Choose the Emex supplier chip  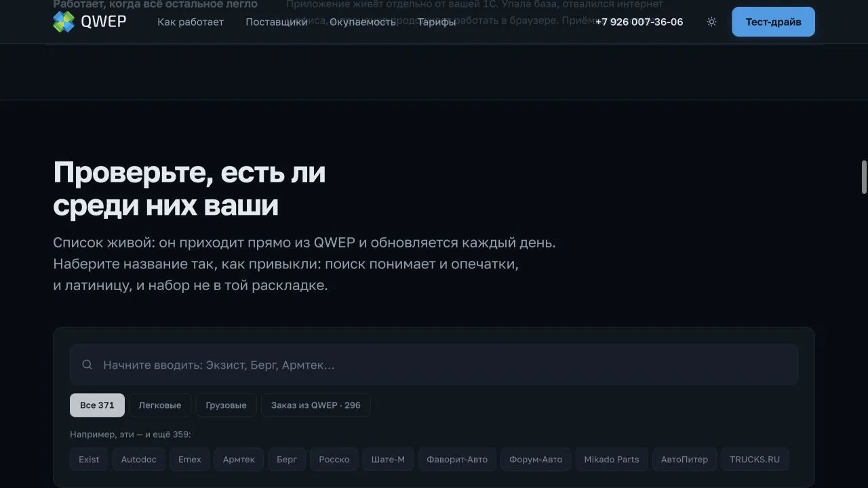(x=190, y=460)
